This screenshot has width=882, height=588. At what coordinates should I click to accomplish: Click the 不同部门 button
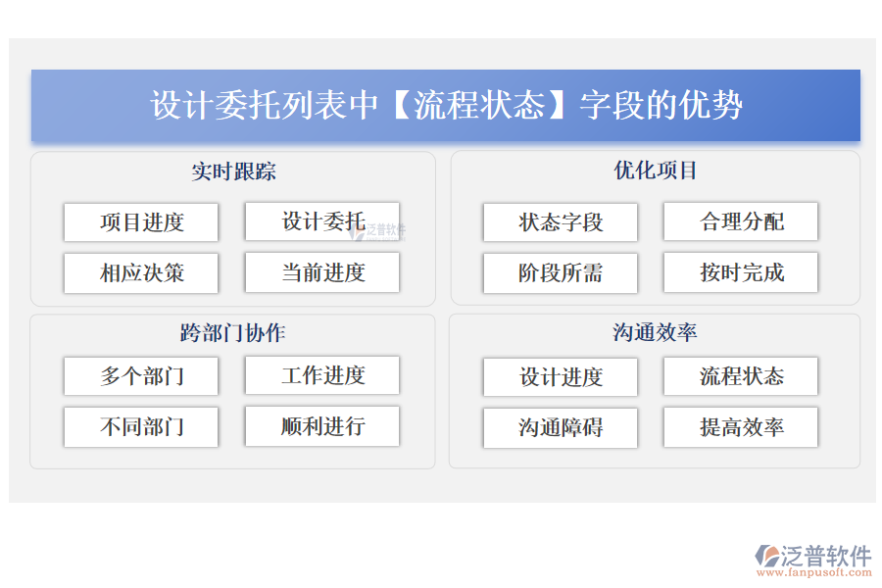click(140, 427)
